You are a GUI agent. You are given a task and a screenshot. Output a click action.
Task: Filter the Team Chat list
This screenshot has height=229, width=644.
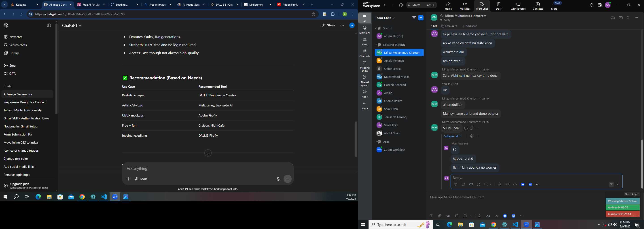[x=414, y=18]
